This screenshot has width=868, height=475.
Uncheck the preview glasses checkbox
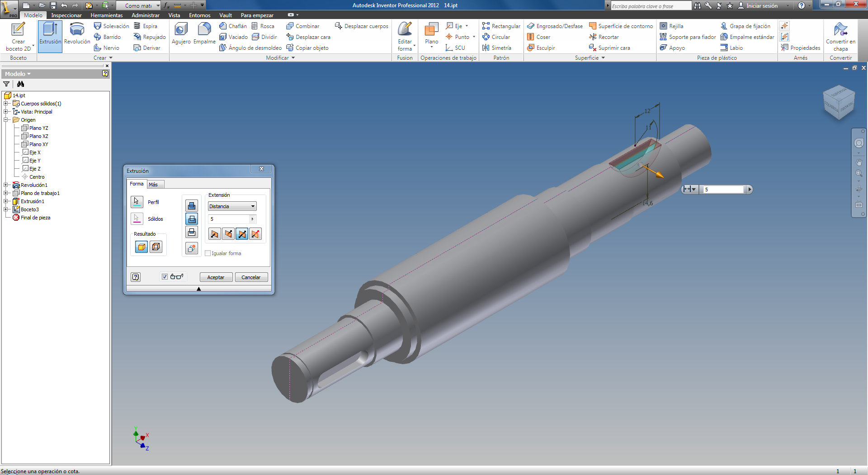[165, 277]
